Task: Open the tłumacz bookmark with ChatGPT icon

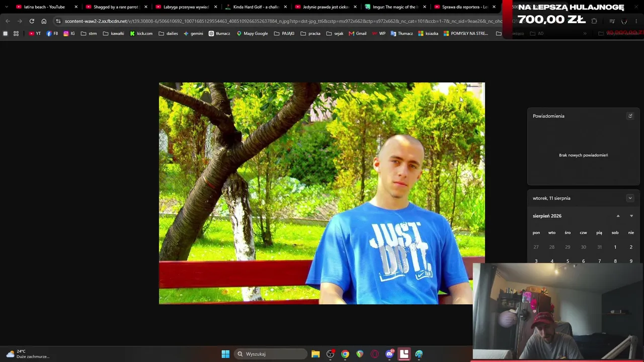Action: (219, 34)
